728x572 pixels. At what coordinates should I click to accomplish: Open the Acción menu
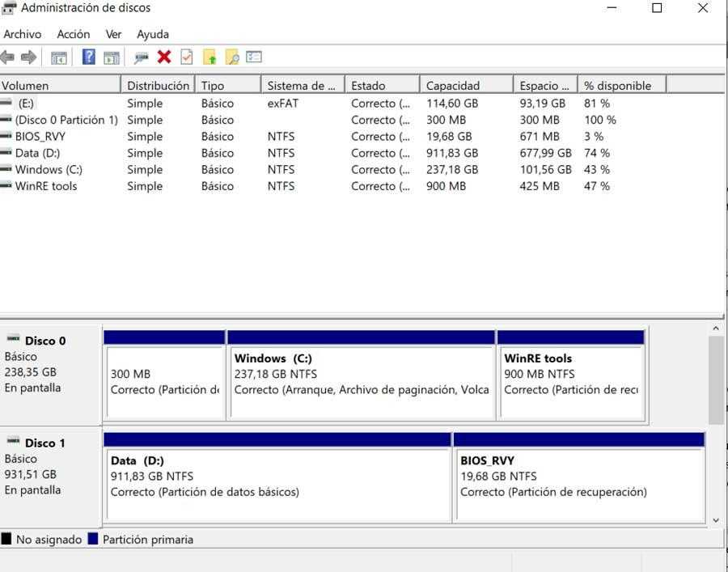[x=74, y=34]
